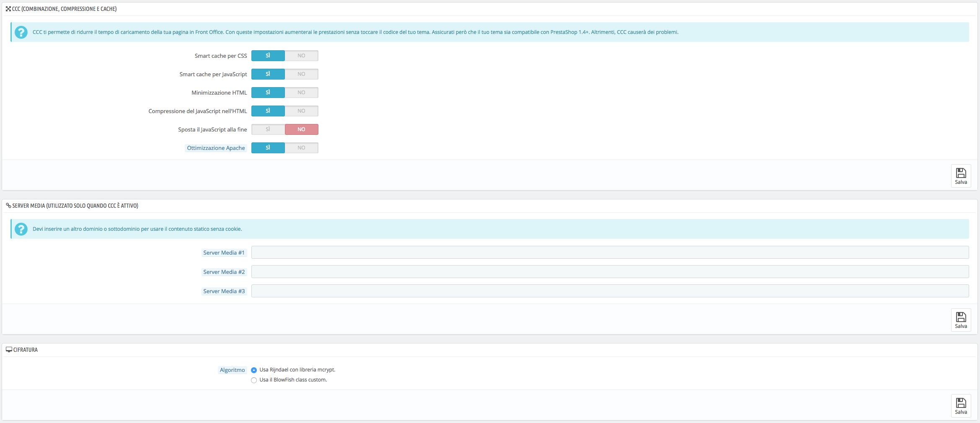
Task: Disable Smart cache per JavaScript
Action: (x=302, y=74)
